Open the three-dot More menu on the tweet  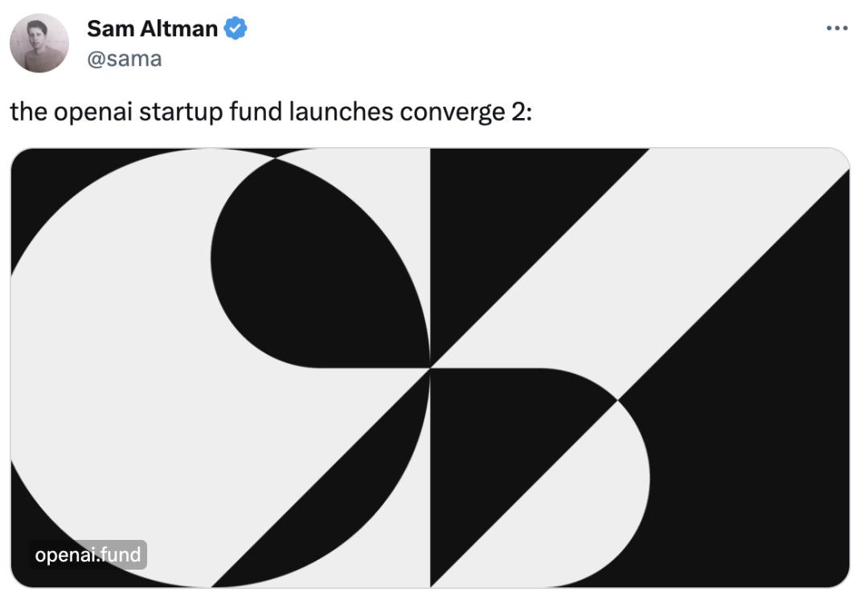click(x=837, y=28)
